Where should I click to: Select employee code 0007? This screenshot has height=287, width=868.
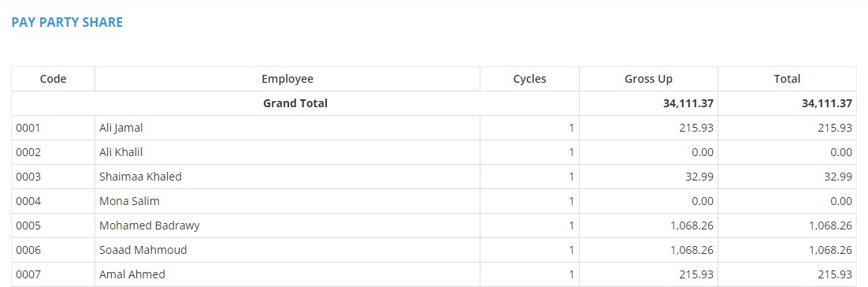pos(28,274)
